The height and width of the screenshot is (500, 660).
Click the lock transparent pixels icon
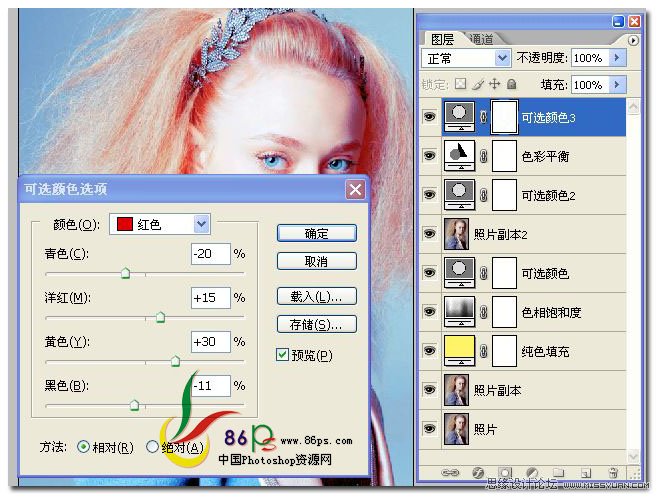[x=460, y=84]
